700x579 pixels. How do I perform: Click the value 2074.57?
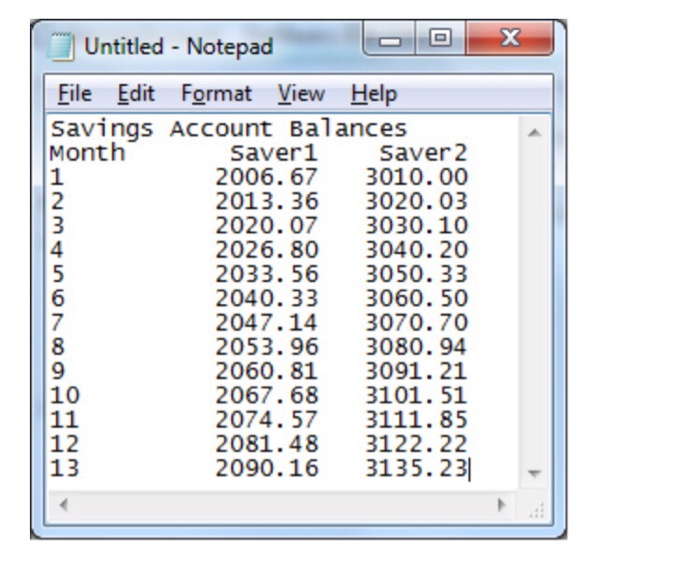click(x=267, y=420)
